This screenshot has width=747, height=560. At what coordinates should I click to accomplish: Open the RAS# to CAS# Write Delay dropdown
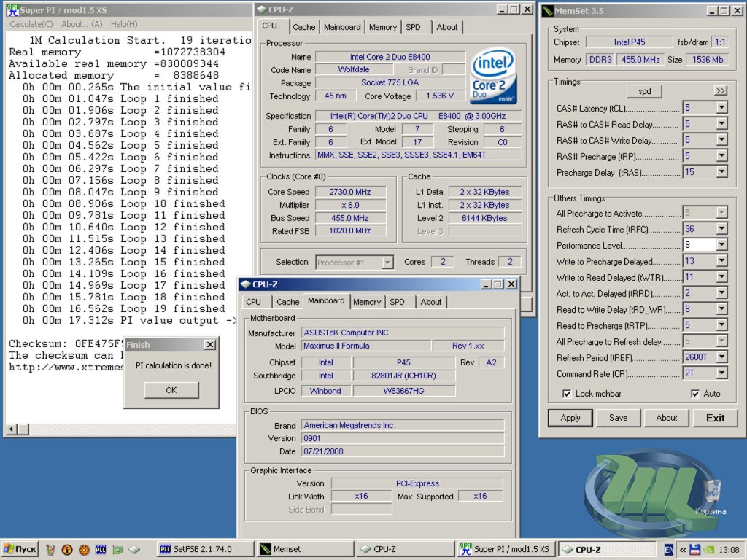(721, 139)
